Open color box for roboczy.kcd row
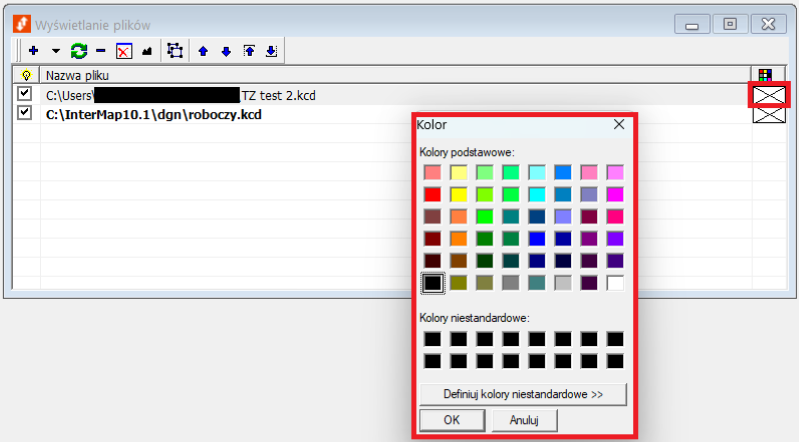Image resolution: width=799 pixels, height=442 pixels. coord(768,114)
